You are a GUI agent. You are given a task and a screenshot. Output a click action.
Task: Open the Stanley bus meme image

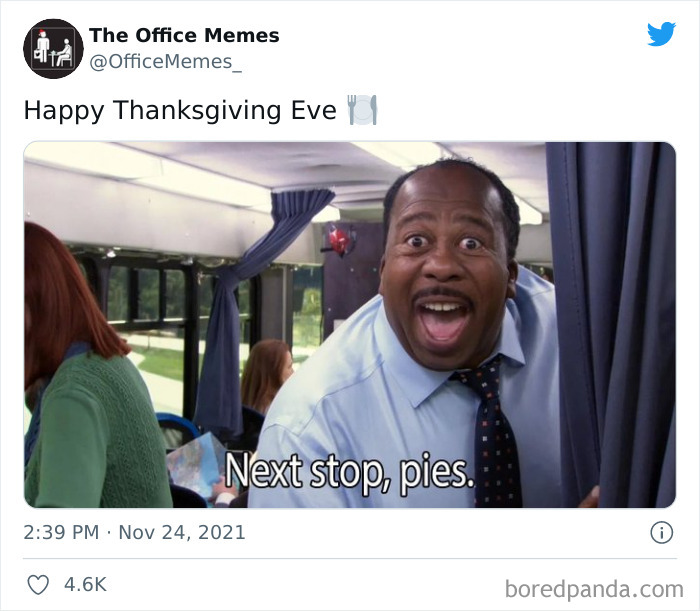click(x=350, y=324)
